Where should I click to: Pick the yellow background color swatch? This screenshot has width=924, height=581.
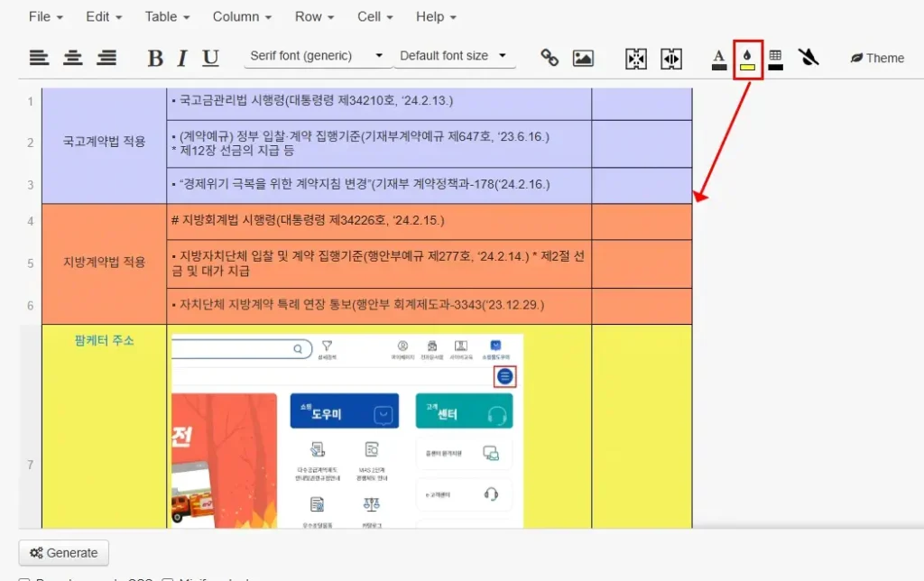748,60
